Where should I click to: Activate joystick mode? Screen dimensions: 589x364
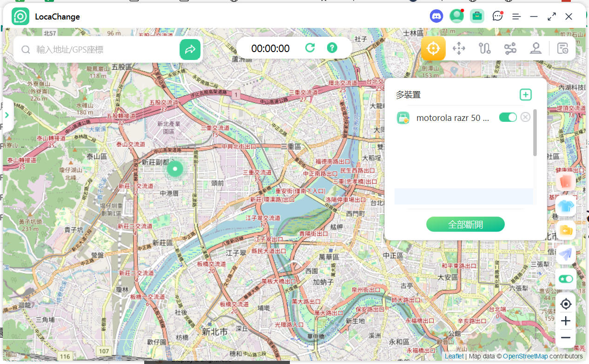click(x=535, y=48)
